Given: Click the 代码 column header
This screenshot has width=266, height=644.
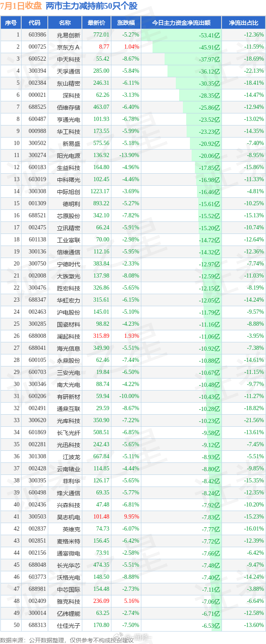Looking at the screenshot, I should [x=34, y=23].
